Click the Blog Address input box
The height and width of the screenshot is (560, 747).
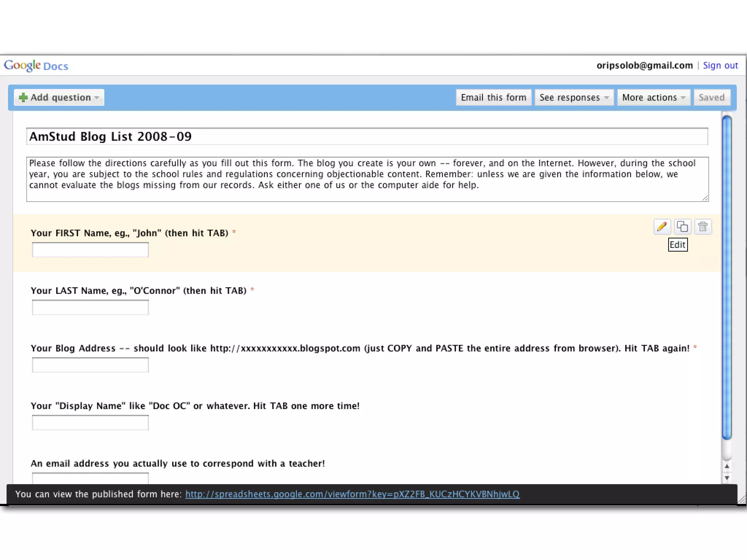coord(90,365)
